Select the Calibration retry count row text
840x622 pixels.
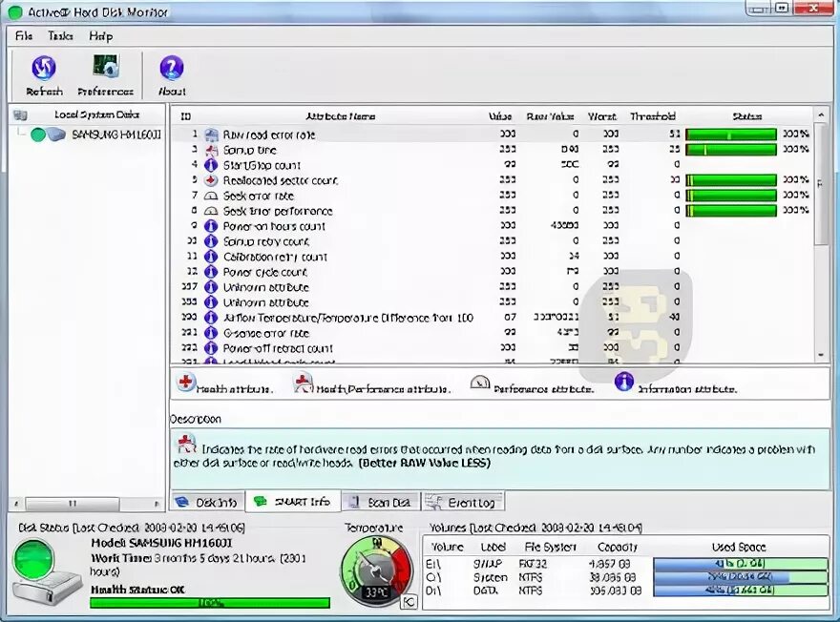pyautogui.click(x=275, y=257)
